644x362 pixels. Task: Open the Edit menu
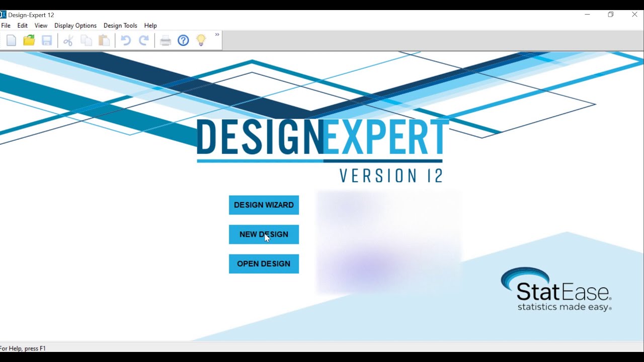23,26
